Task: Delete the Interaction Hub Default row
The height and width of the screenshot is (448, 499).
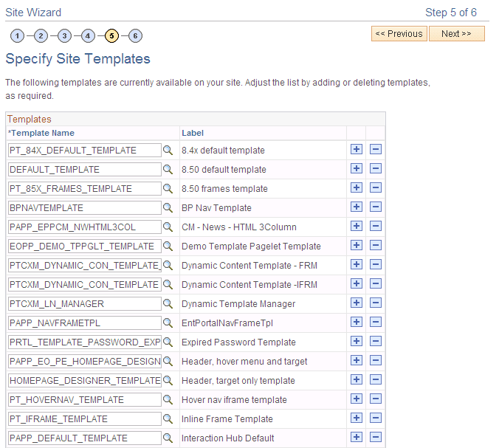Action: (x=376, y=437)
